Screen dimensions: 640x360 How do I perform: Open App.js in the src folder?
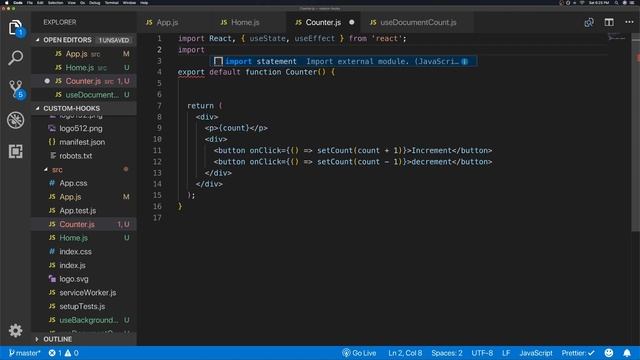click(84, 197)
